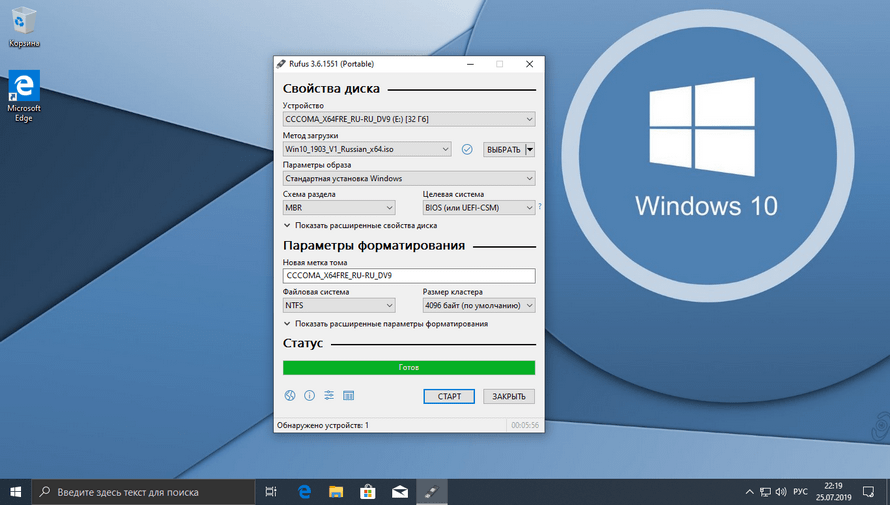Viewport: 890px width, 505px height.
Task: Expand advanced format options
Action: click(386, 323)
